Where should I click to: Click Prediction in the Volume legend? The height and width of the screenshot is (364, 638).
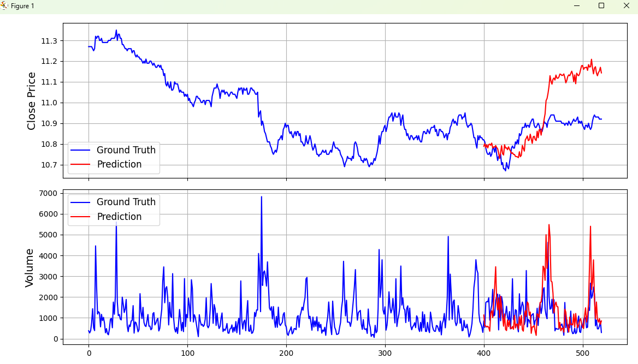point(119,216)
